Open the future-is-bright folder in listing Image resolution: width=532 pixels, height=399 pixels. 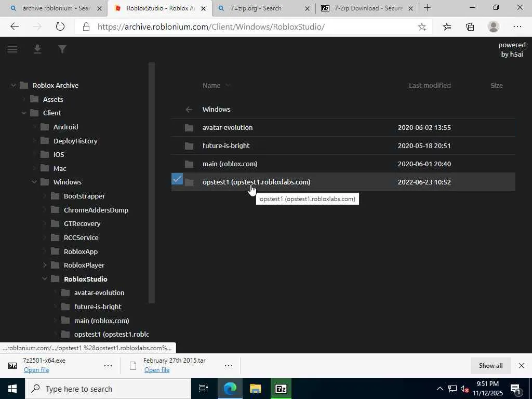226,146
